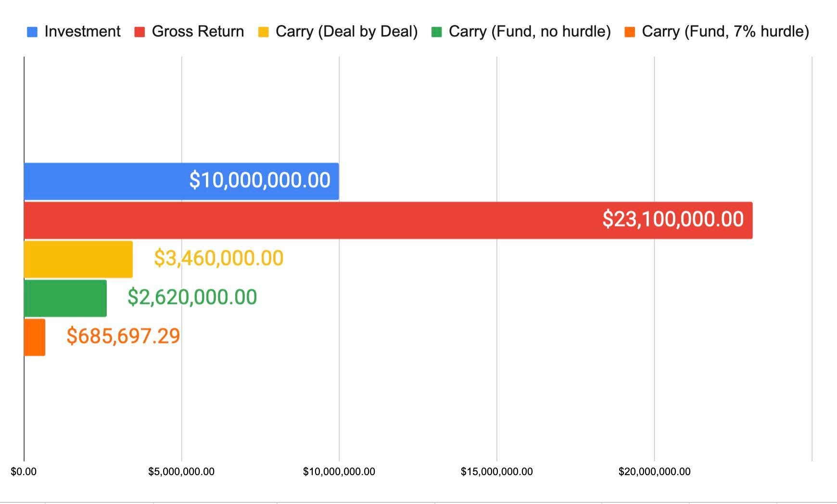Screen dimensions: 837x504
Task: Select the Carry (Deal by Deal) legend label
Action: pyautogui.click(x=346, y=32)
